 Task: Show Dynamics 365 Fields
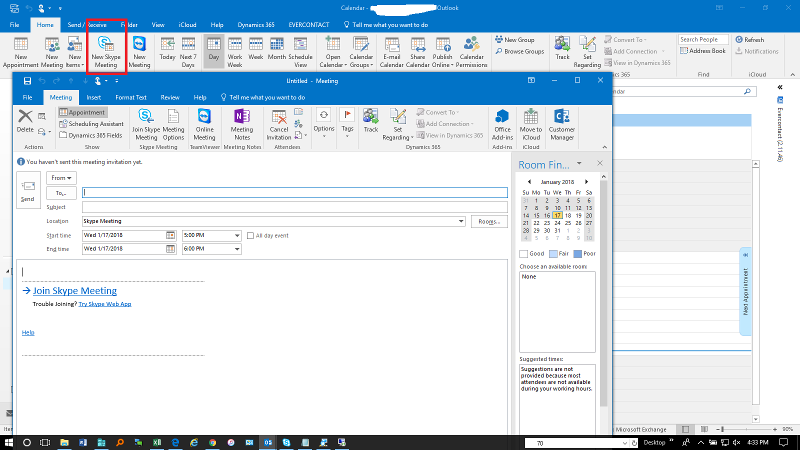click(91, 135)
